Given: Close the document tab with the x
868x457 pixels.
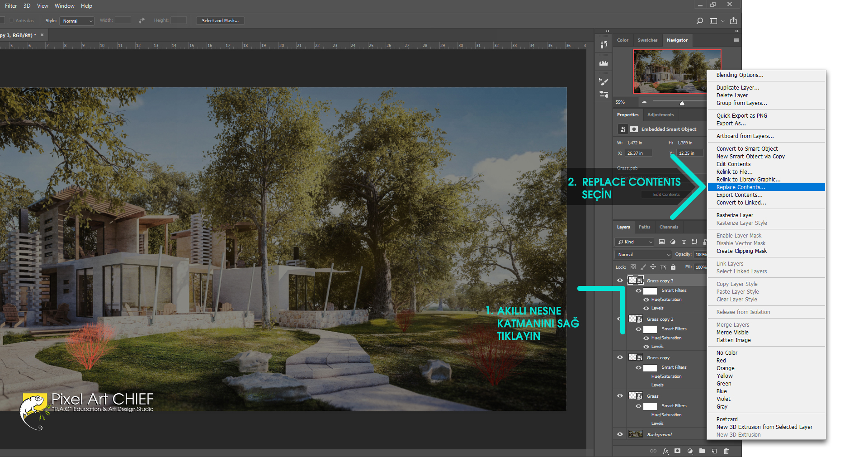Looking at the screenshot, I should point(42,35).
